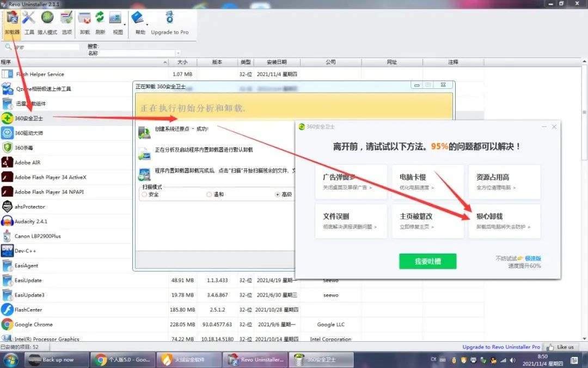Sort by the 公司 column header
The height and width of the screenshot is (368, 588).
click(x=331, y=62)
